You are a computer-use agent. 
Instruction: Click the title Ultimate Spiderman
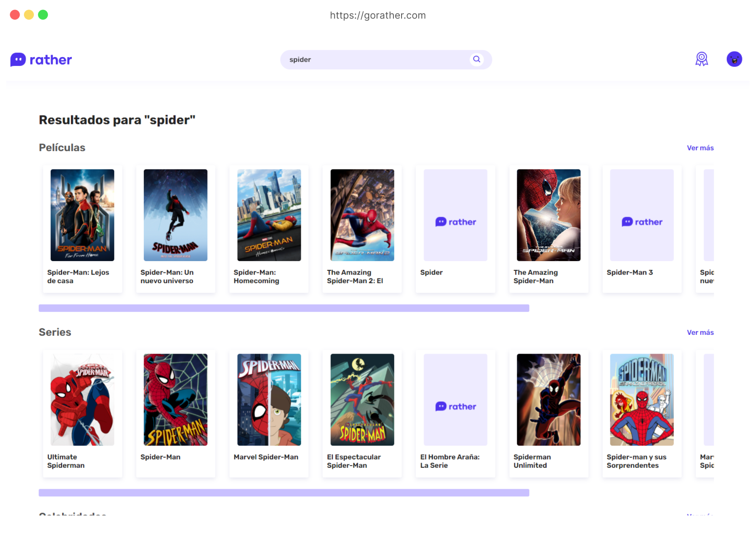pyautogui.click(x=66, y=461)
